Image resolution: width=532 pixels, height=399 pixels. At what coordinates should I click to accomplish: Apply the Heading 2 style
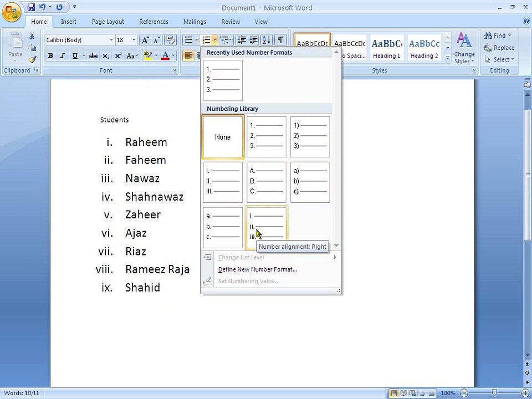point(424,48)
